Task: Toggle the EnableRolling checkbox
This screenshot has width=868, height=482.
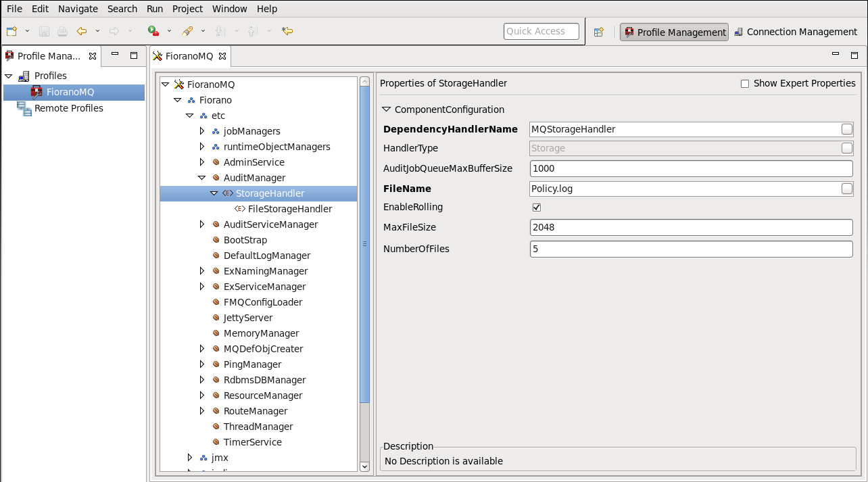Action: pyautogui.click(x=537, y=208)
